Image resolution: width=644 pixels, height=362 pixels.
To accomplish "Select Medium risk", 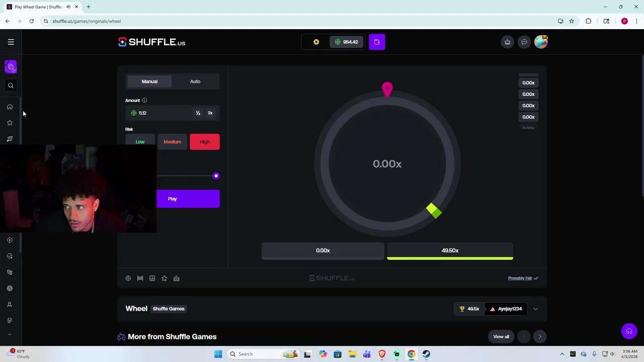I will pyautogui.click(x=172, y=142).
